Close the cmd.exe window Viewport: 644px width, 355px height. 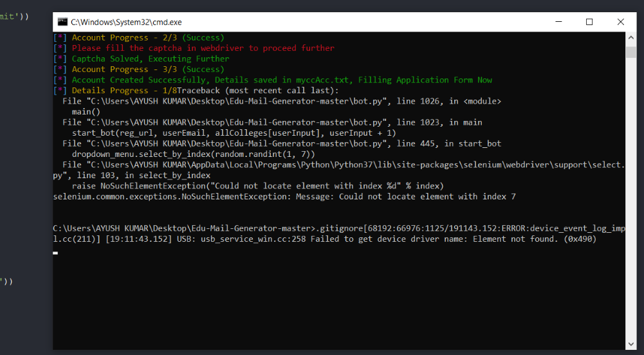click(x=620, y=22)
